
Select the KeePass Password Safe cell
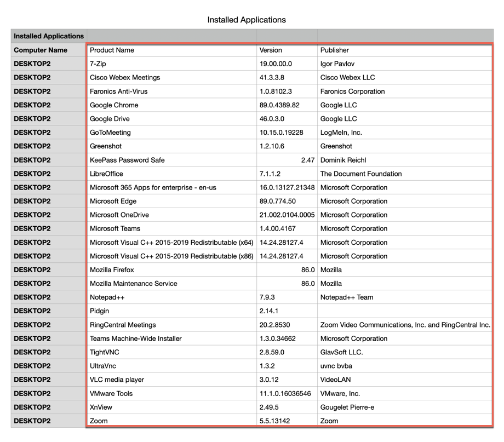pyautogui.click(x=171, y=160)
